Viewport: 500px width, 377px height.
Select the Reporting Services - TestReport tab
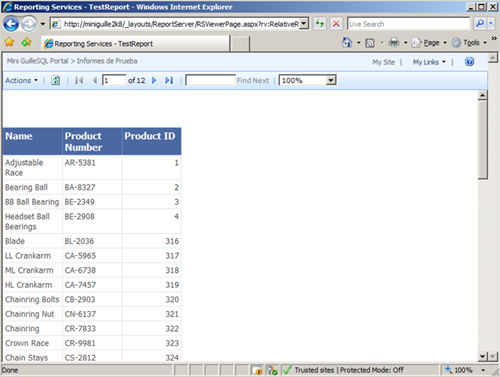135,44
